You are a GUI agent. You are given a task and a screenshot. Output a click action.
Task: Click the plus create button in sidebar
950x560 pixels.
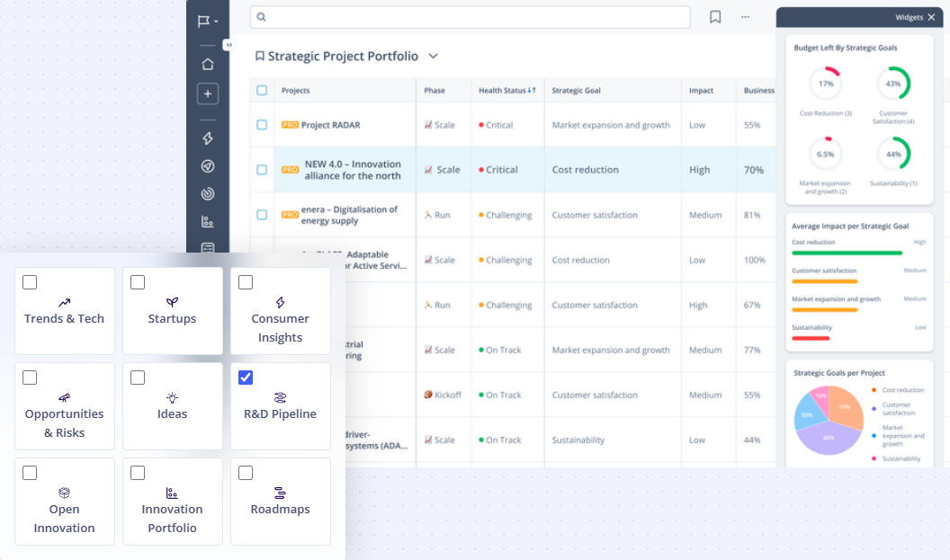click(208, 93)
